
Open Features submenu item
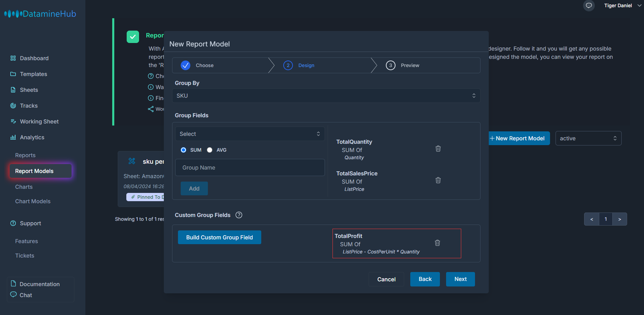27,241
